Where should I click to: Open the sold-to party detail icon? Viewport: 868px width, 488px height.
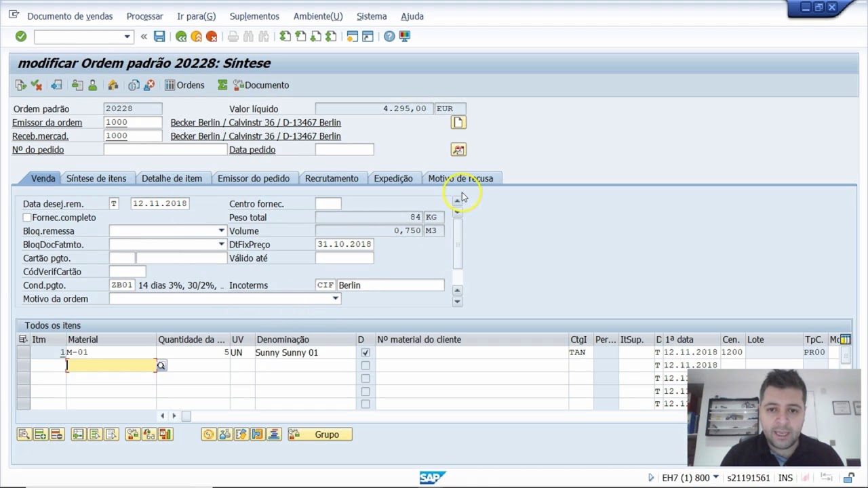(x=458, y=123)
